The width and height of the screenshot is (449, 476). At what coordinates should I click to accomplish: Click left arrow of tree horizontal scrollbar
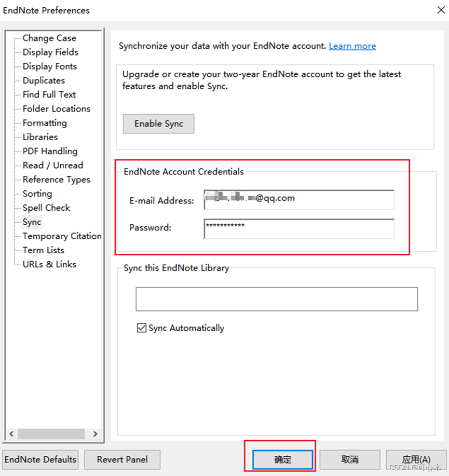pyautogui.click(x=11, y=434)
